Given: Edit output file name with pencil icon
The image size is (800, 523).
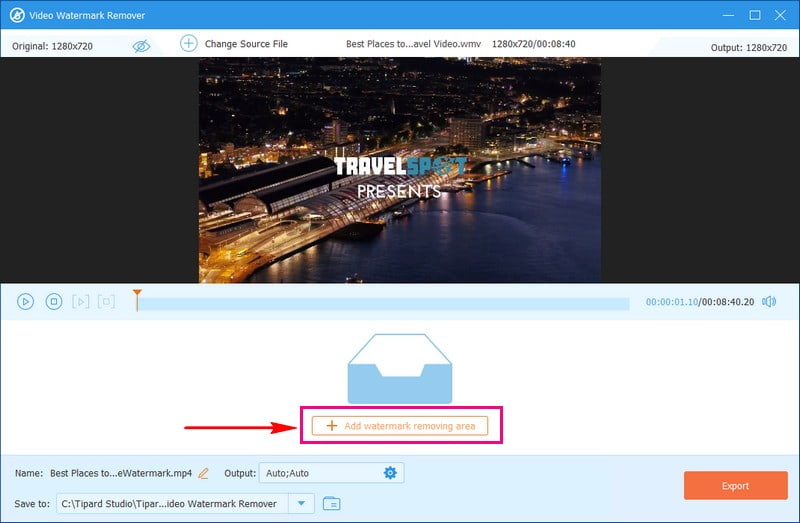Looking at the screenshot, I should 204,473.
